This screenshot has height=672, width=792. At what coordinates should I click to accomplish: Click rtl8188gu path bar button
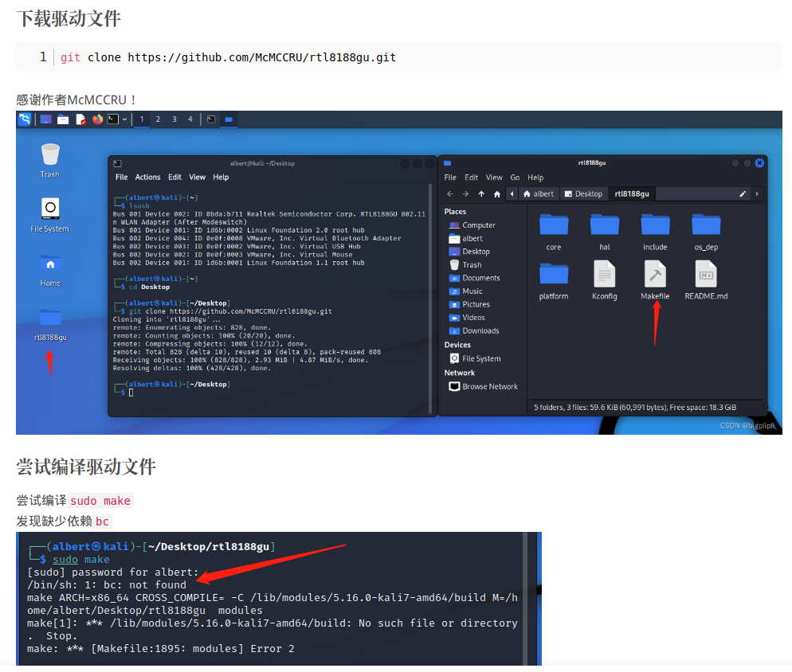[631, 193]
